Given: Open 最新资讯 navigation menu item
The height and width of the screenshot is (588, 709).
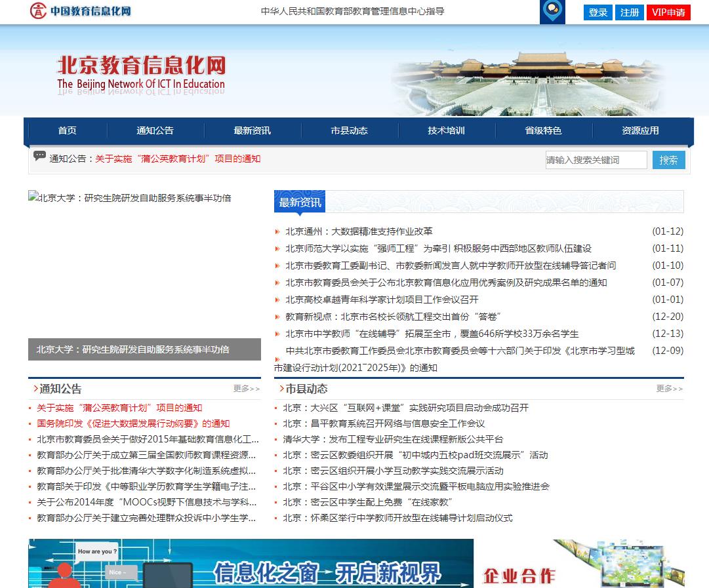Looking at the screenshot, I should click(x=253, y=130).
